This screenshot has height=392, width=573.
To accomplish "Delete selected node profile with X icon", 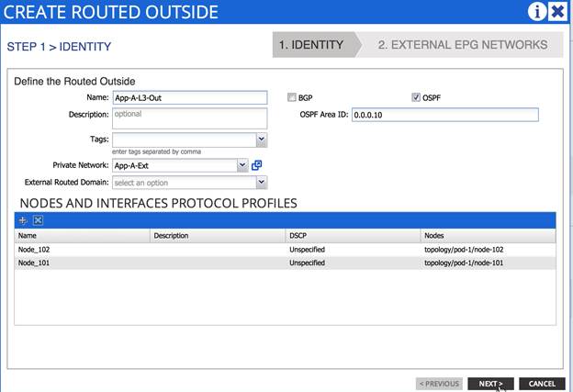I will (38, 220).
